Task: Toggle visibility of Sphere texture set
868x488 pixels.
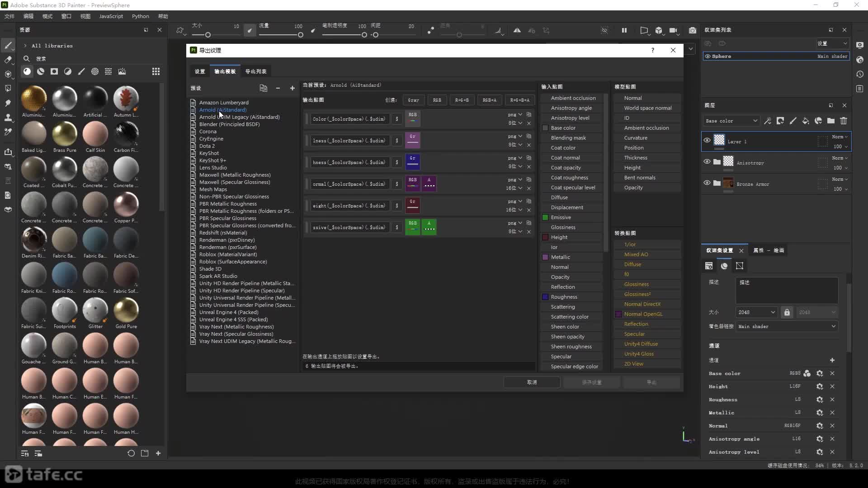Action: pos(708,56)
